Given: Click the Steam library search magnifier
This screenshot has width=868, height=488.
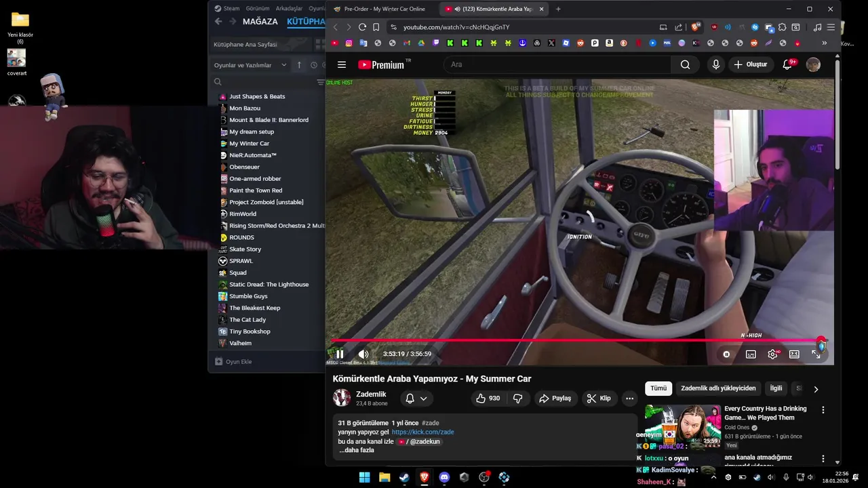Looking at the screenshot, I should click(218, 82).
